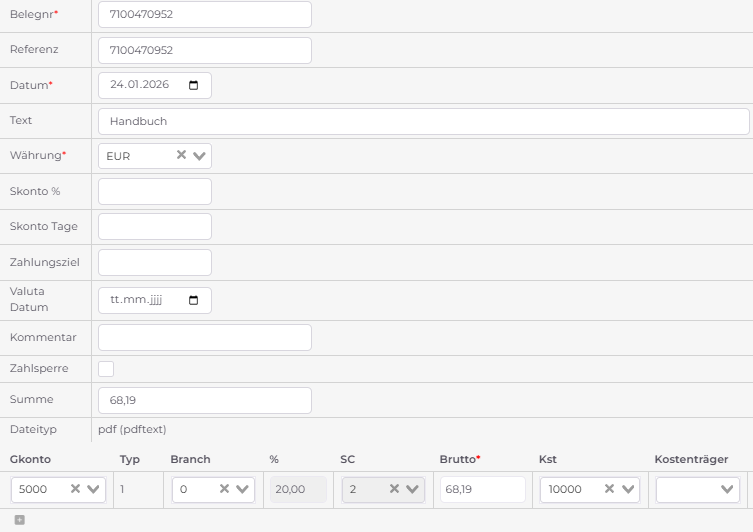753x532 pixels.
Task: Toggle the Zahlsperre checkbox
Action: coord(106,369)
